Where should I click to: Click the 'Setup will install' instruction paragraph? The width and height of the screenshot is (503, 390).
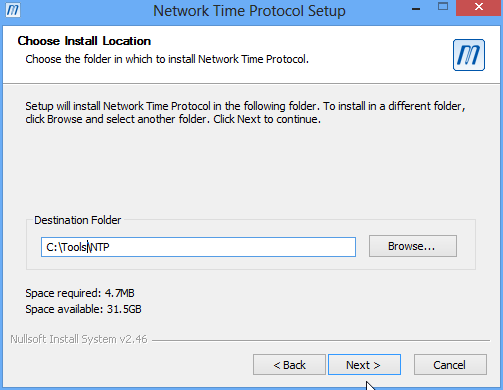click(245, 113)
